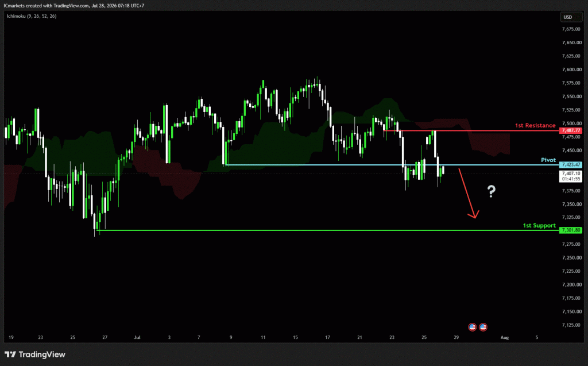Click the 1st Support label

click(x=539, y=225)
